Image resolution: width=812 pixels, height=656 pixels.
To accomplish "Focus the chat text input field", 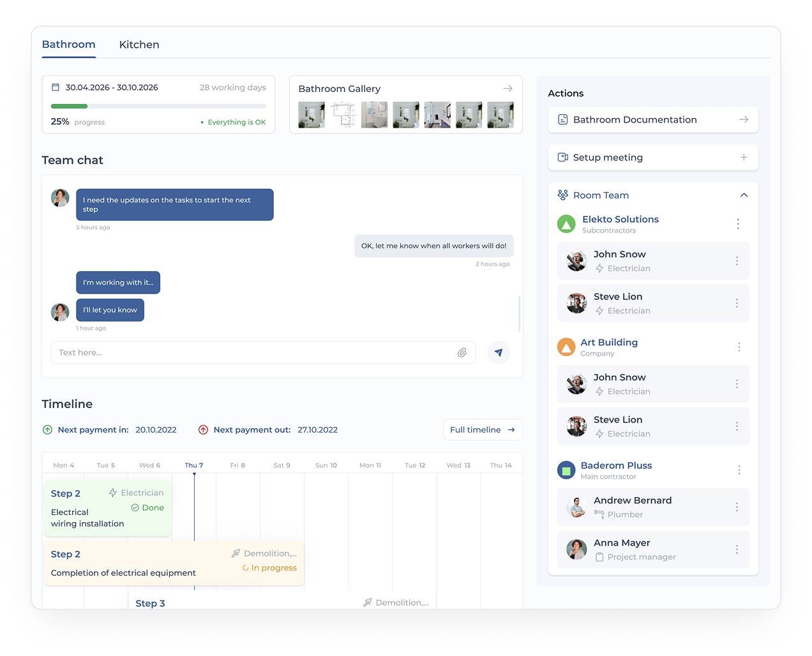I will (263, 352).
